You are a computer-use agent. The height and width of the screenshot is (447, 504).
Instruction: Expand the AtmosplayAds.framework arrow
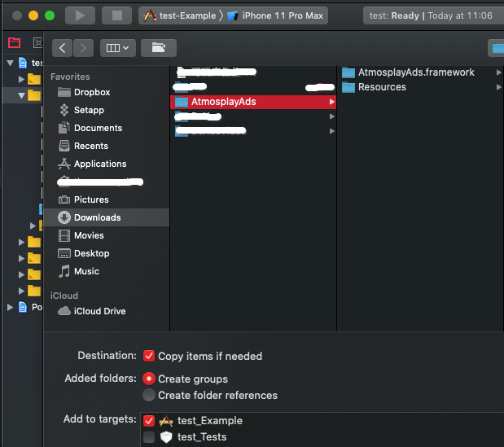[x=498, y=72]
